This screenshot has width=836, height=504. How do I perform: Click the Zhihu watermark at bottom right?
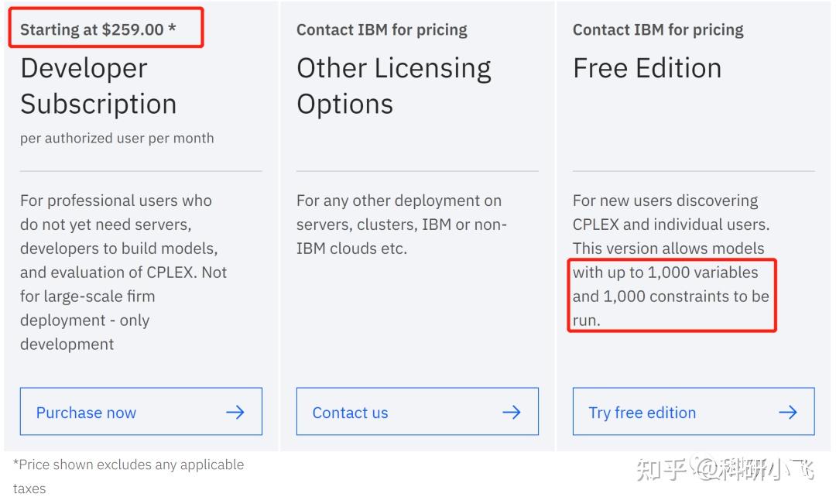[725, 468]
